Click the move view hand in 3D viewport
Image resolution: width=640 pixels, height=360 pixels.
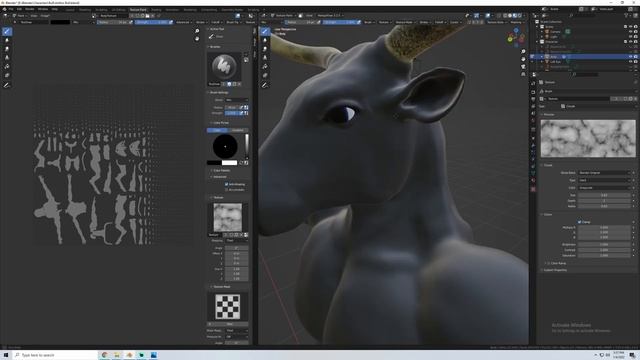pos(523,59)
